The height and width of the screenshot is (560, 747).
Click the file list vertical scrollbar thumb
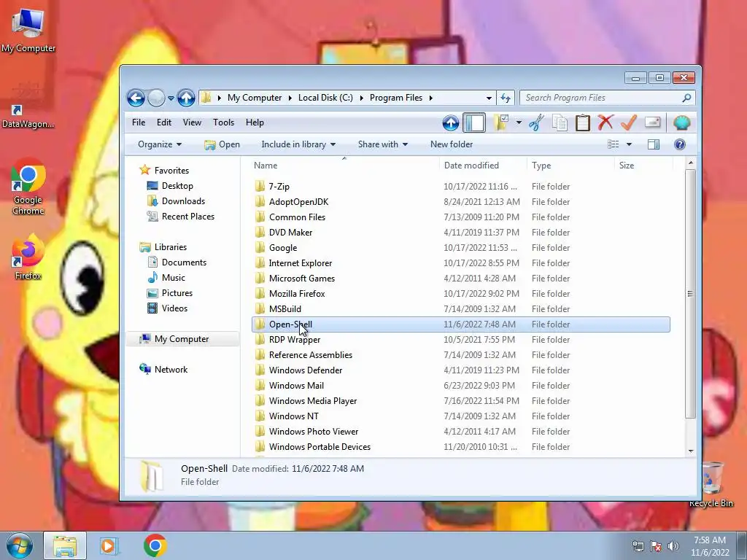[690, 294]
